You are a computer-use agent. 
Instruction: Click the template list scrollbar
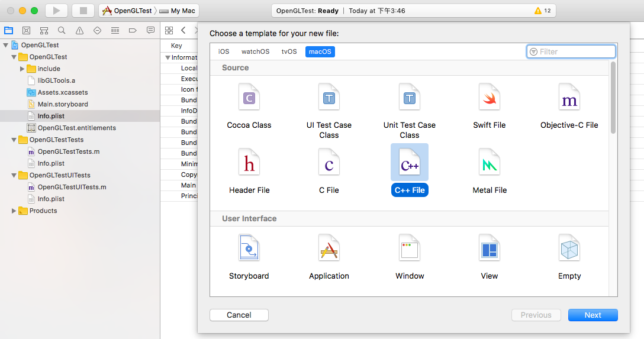[x=613, y=98]
